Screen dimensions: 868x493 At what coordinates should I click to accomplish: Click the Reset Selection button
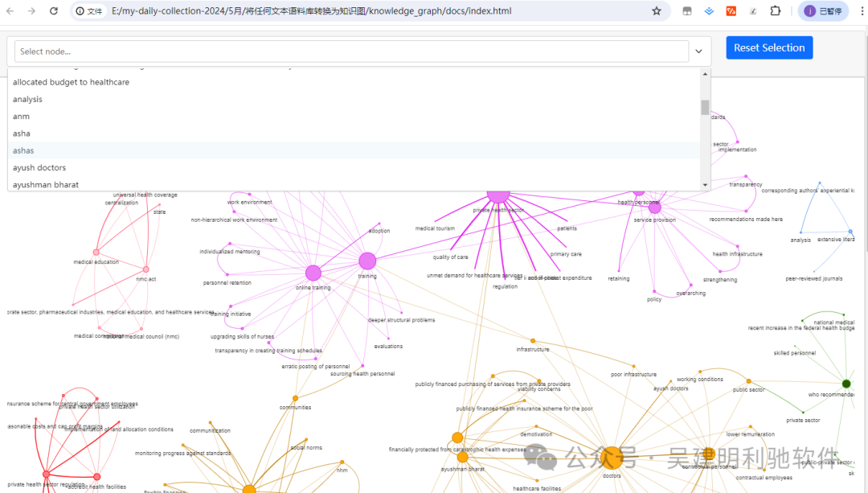pyautogui.click(x=769, y=47)
